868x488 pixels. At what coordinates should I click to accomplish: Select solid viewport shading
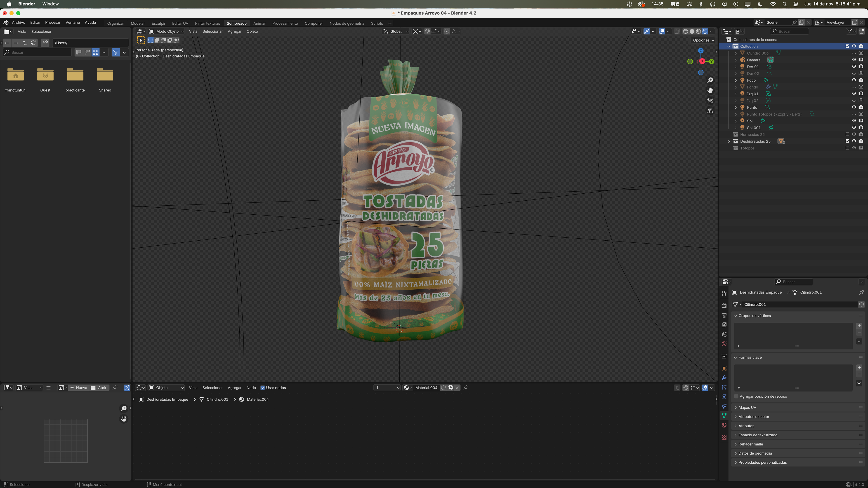[x=692, y=31]
